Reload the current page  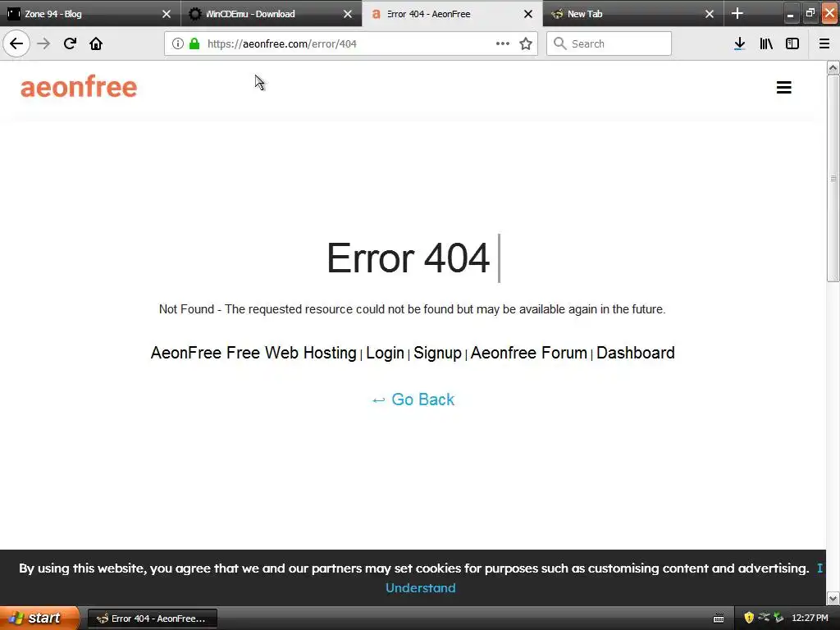(70, 44)
